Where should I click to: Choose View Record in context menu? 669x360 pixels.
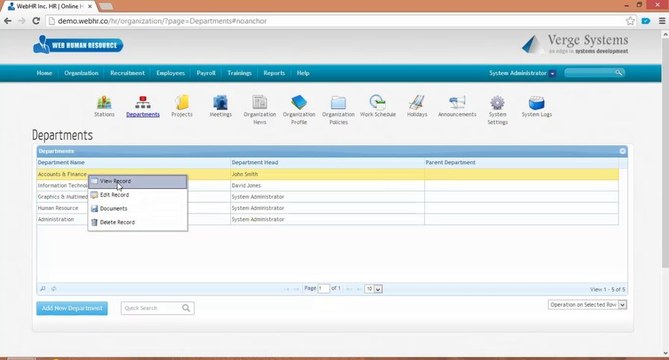tap(137, 181)
